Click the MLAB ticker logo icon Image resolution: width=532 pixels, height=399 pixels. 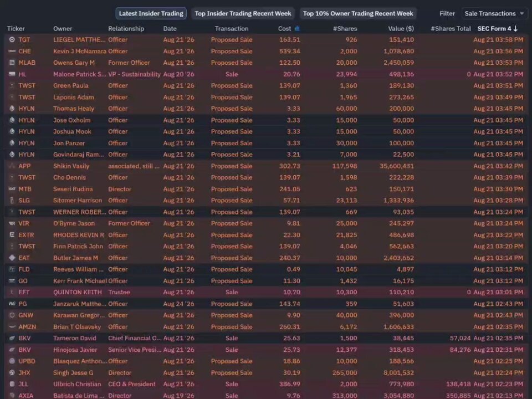[12, 63]
